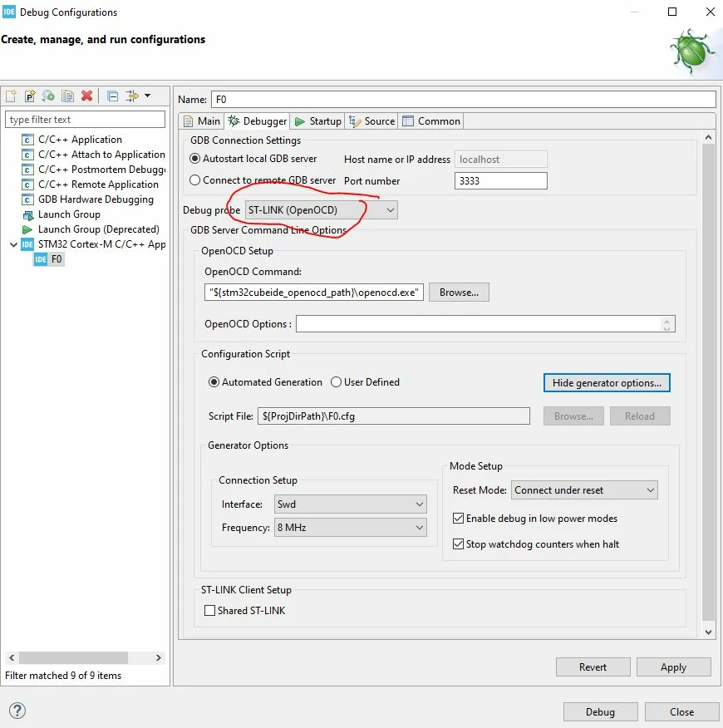
Task: Click the Revert button
Action: pyautogui.click(x=593, y=667)
